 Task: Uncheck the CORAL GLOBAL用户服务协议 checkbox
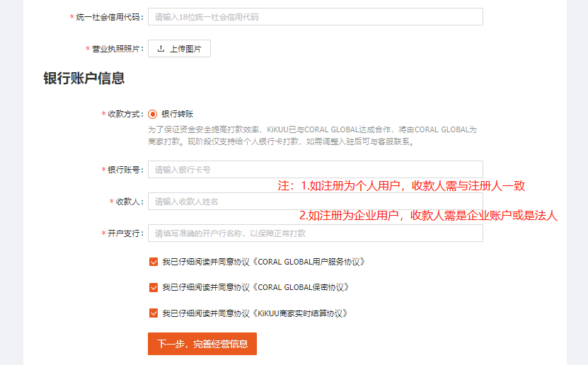tap(154, 262)
